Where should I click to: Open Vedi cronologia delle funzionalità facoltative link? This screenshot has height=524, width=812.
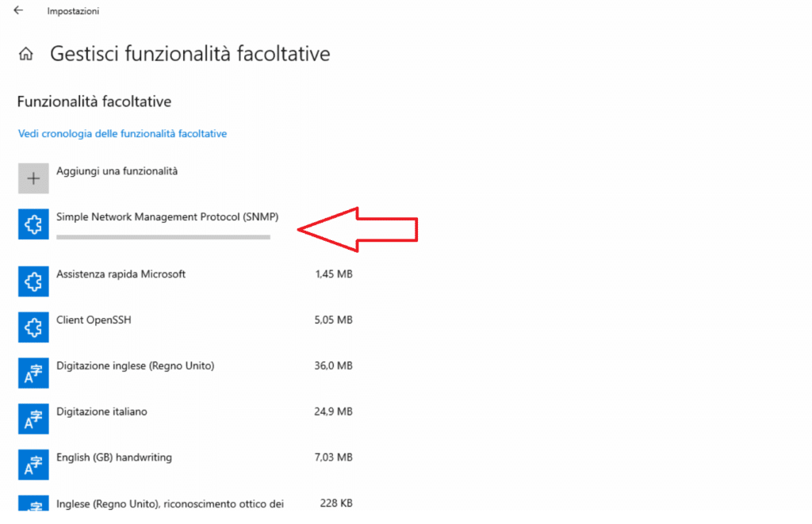pos(122,134)
